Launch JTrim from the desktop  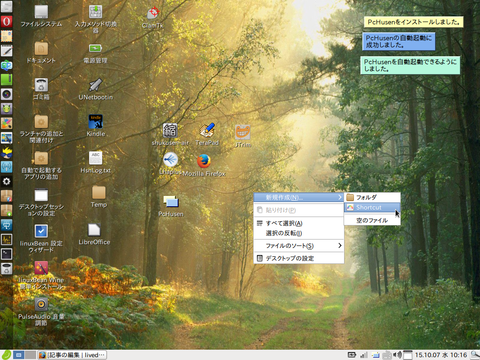243,133
